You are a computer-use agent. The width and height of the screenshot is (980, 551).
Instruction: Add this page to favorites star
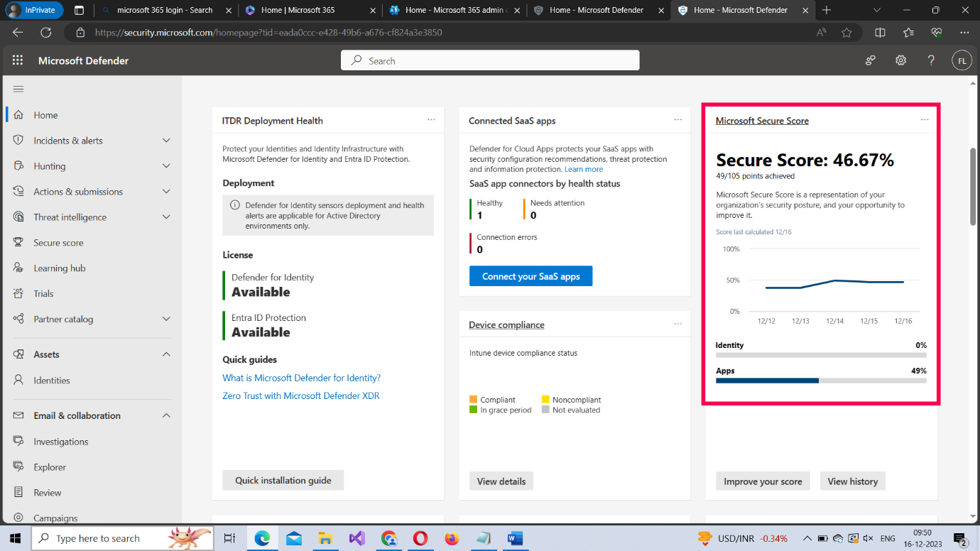pyautogui.click(x=846, y=32)
